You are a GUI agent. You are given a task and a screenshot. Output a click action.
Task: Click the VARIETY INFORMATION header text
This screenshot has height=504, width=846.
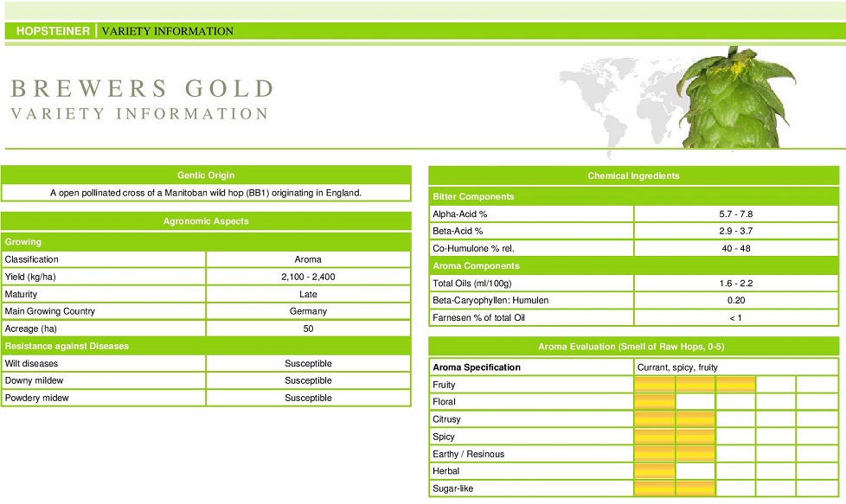tap(167, 31)
